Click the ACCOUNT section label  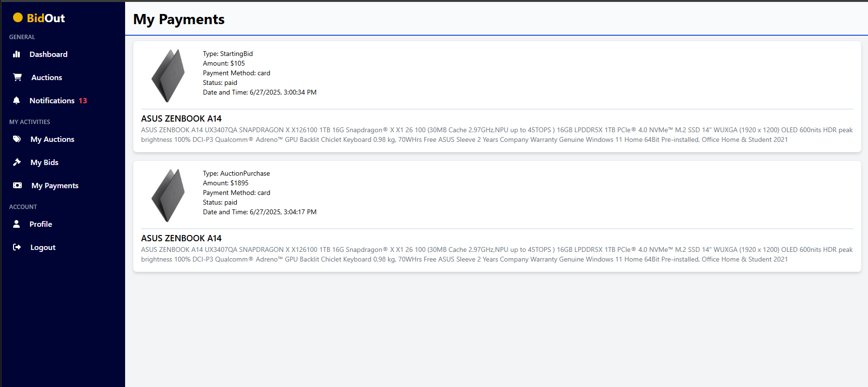23,207
